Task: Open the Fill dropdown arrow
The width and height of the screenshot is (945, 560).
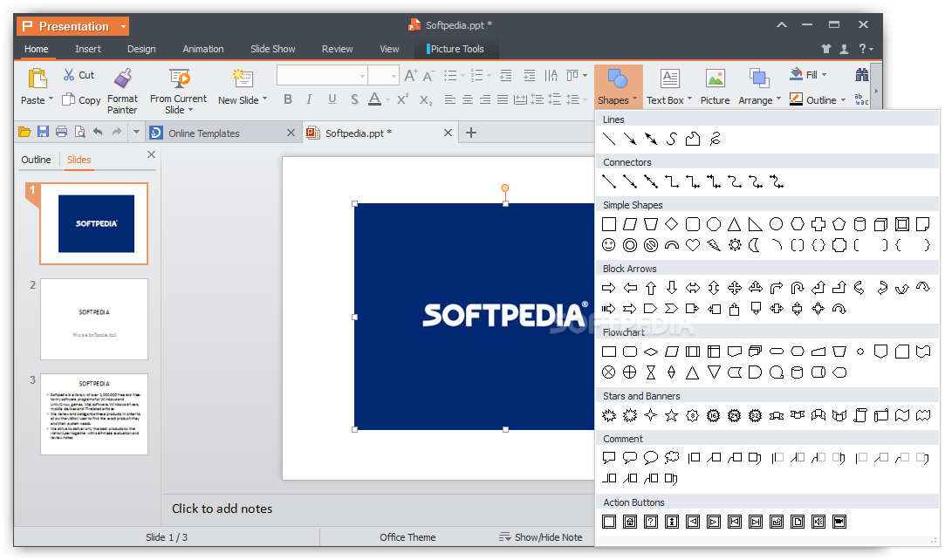Action: (824, 75)
